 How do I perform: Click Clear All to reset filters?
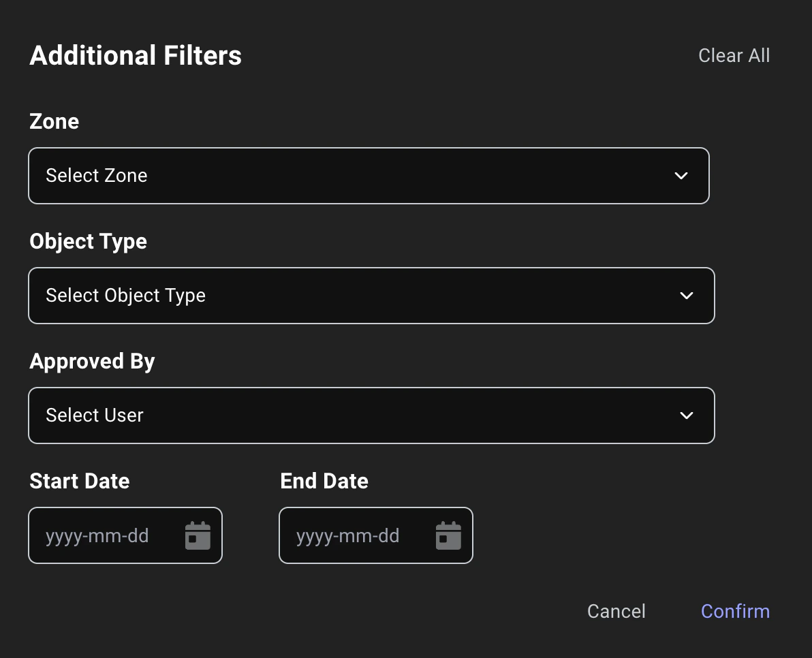point(734,55)
